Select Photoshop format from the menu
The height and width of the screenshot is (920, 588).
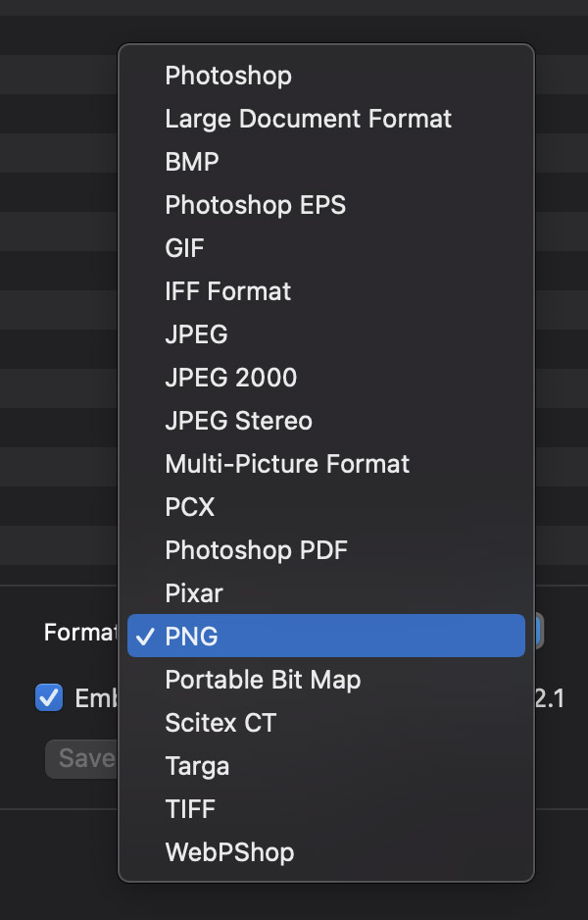click(x=228, y=76)
